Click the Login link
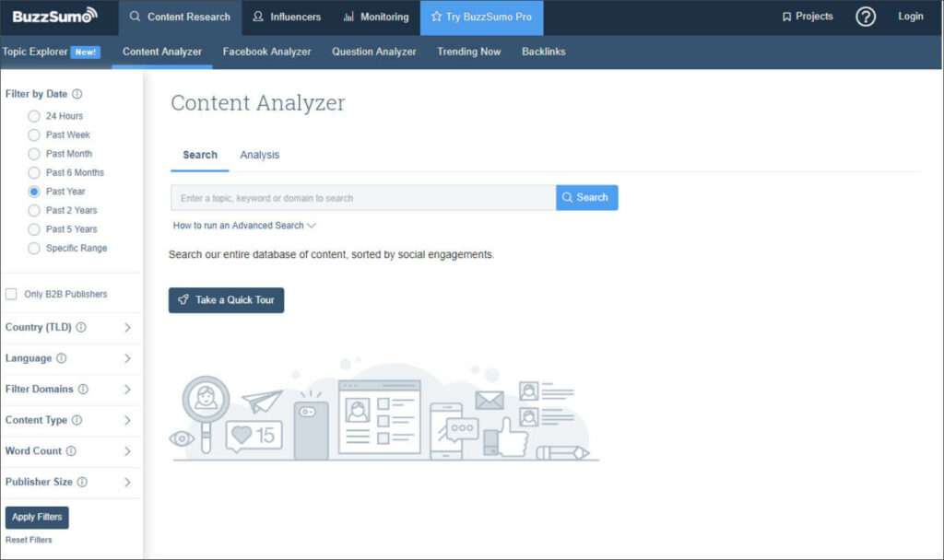This screenshot has width=944, height=560. [x=910, y=17]
